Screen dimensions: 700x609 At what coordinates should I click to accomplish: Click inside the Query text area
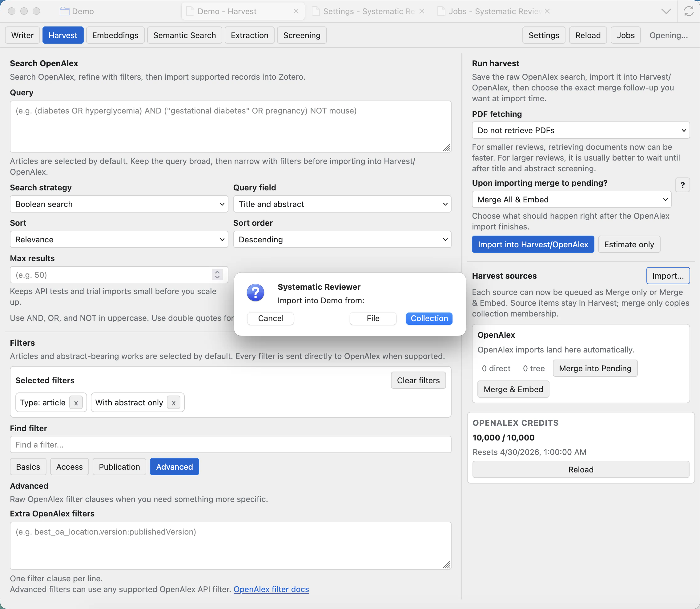[x=231, y=126]
